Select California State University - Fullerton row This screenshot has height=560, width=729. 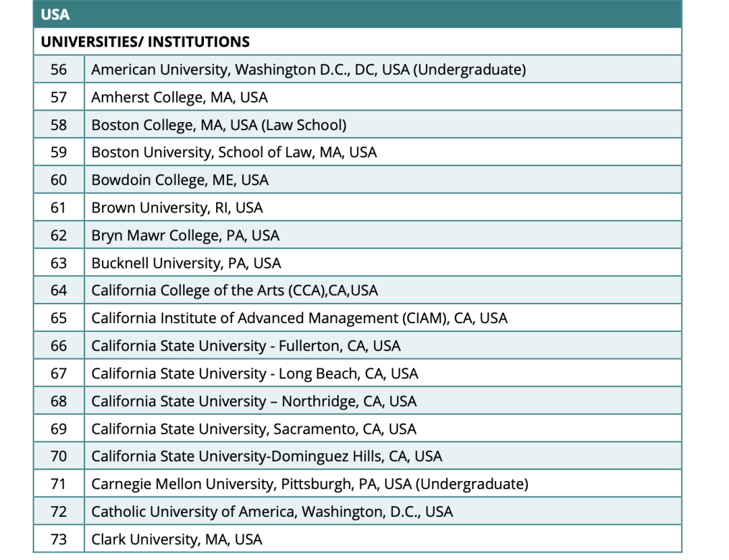pyautogui.click(x=357, y=345)
